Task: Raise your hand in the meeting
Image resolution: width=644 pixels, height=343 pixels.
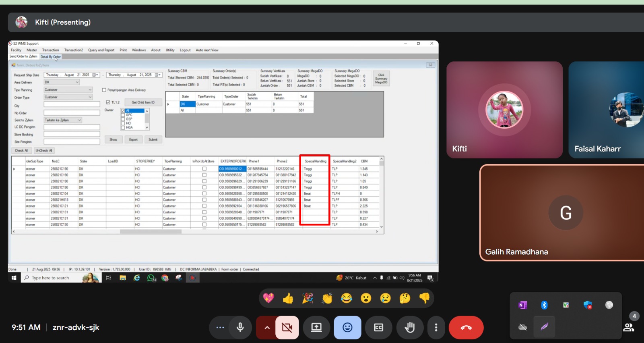Action: coord(410,328)
